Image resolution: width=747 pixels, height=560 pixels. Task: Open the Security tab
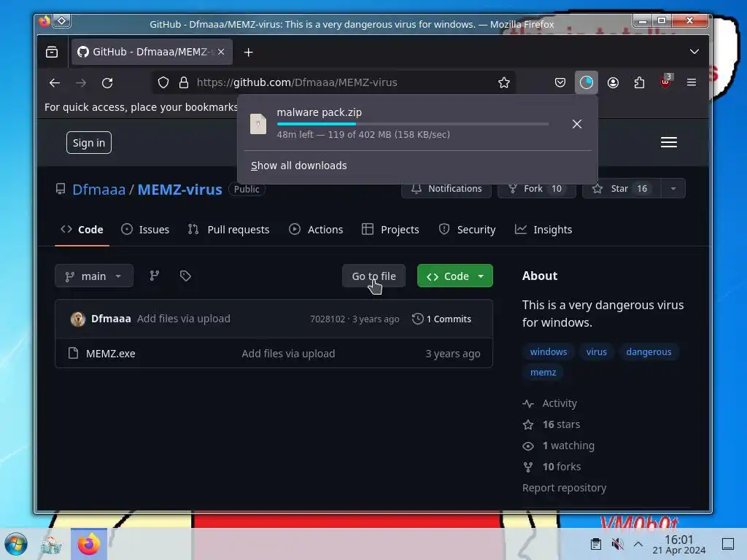pyautogui.click(x=467, y=230)
